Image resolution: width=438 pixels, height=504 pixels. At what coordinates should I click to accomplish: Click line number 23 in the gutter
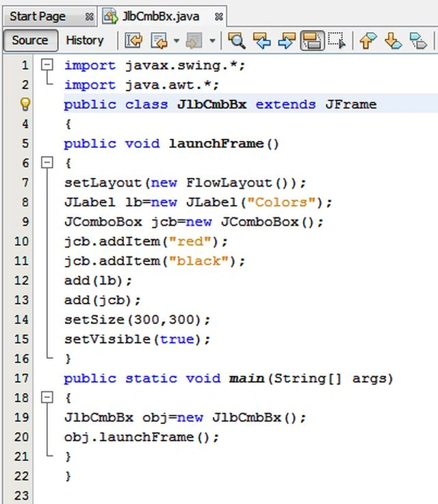(21, 496)
